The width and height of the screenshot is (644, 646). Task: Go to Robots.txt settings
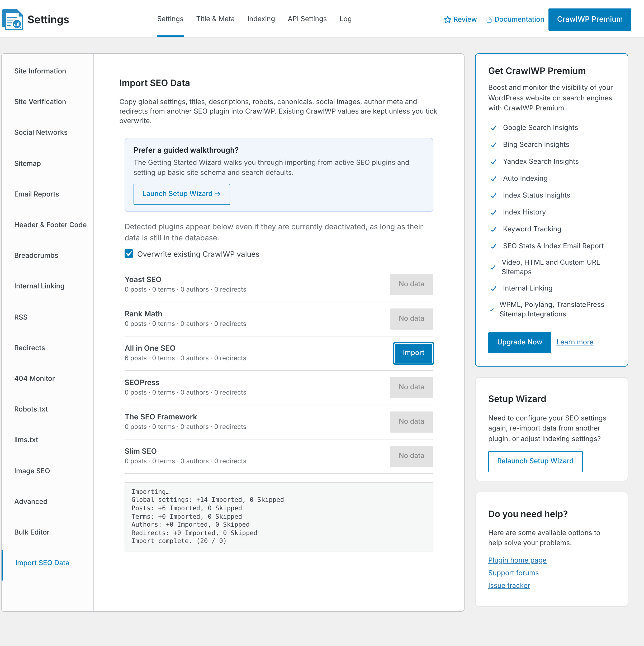pyautogui.click(x=31, y=409)
